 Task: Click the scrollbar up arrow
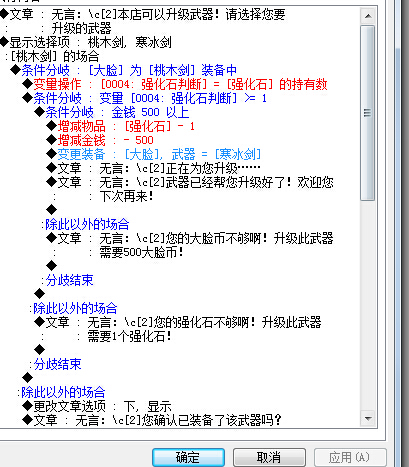pos(368,15)
